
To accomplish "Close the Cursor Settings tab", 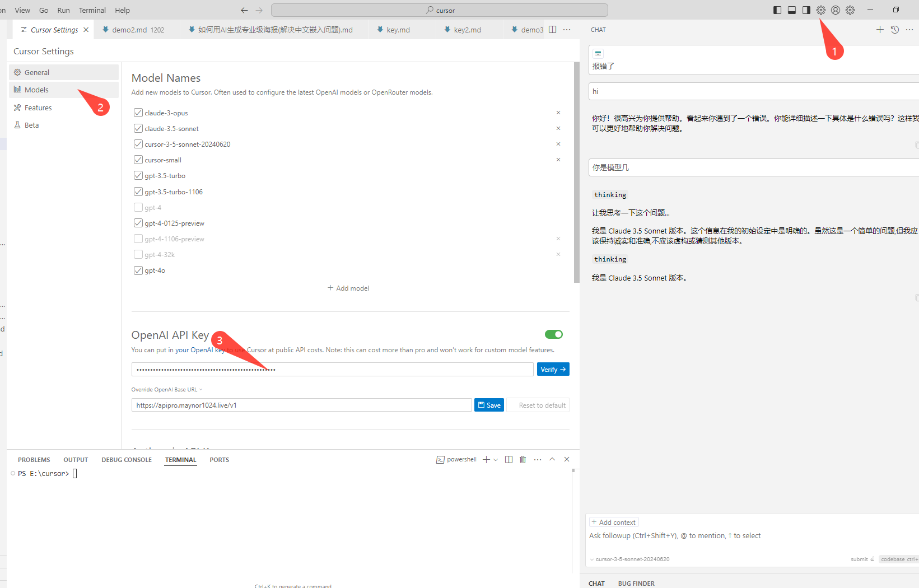I will [x=86, y=30].
